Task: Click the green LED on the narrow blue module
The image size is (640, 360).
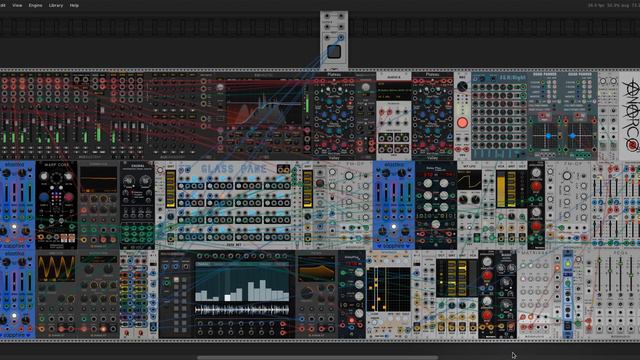Action: point(567,264)
